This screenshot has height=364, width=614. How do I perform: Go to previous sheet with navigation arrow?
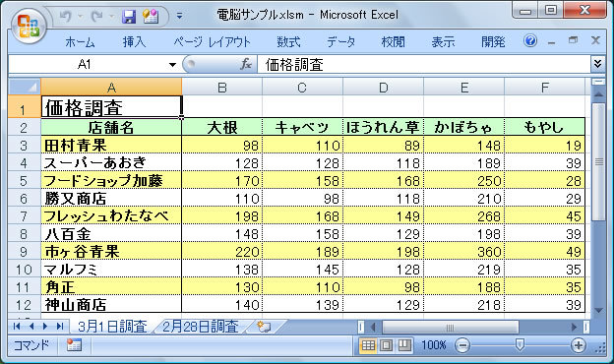31,326
